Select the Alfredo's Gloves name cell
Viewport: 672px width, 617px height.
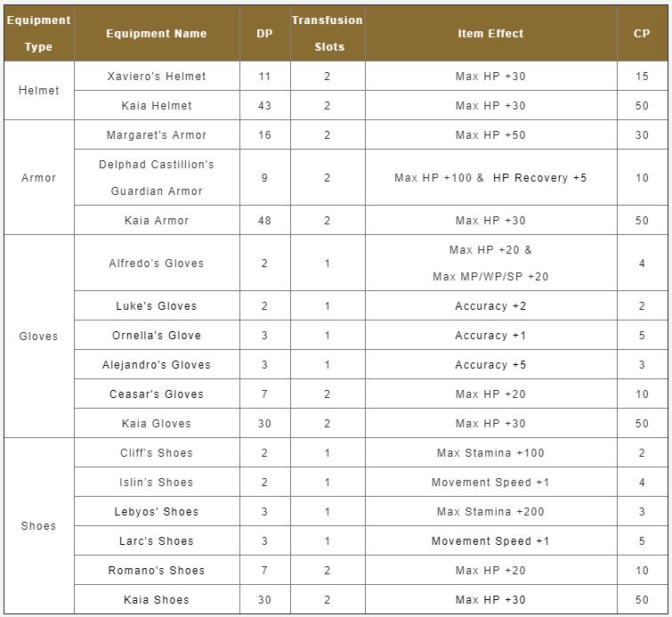pos(156,264)
